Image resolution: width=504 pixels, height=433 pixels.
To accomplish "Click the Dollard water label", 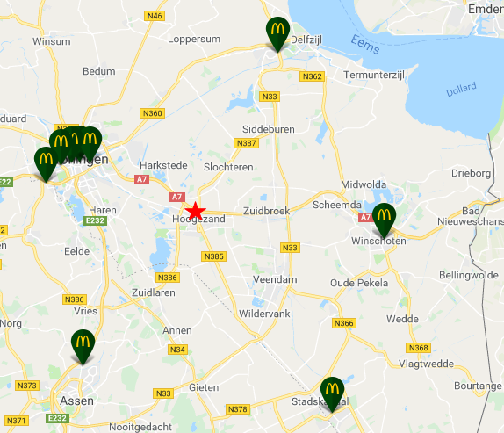I will (x=461, y=89).
